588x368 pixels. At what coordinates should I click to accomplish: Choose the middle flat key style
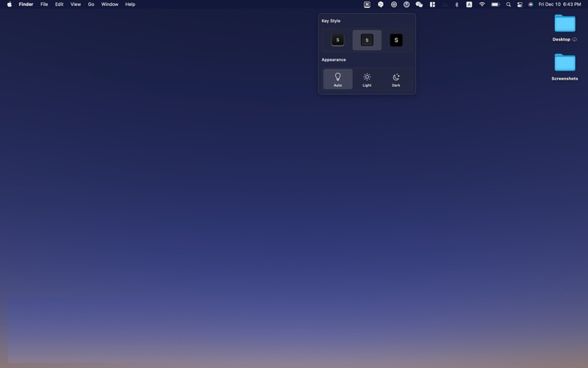click(367, 40)
